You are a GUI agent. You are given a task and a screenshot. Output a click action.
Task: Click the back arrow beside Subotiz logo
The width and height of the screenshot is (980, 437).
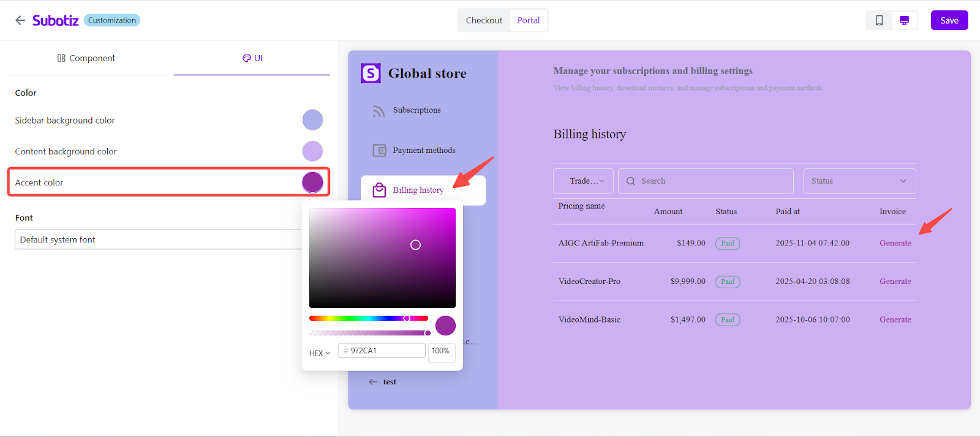pos(20,20)
